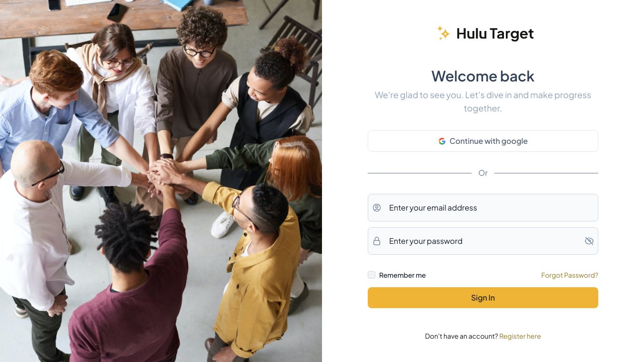
Task: Focus the email address input field
Action: pyautogui.click(x=483, y=208)
